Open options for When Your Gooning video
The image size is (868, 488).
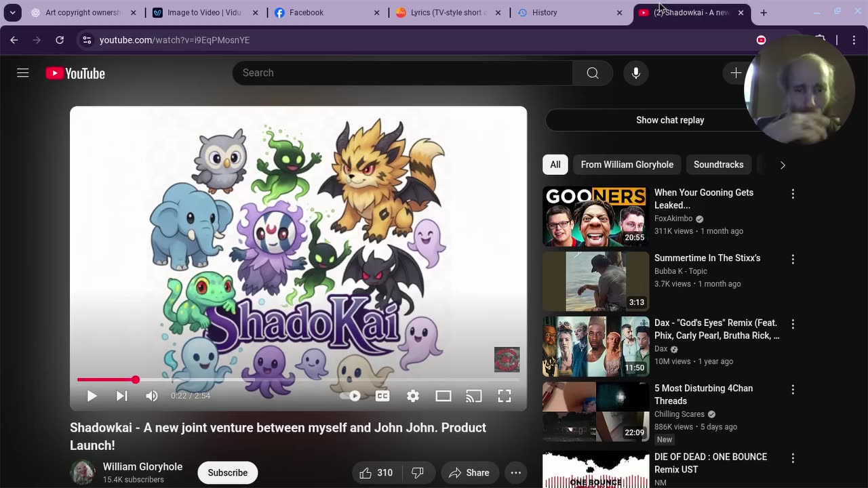coord(793,194)
